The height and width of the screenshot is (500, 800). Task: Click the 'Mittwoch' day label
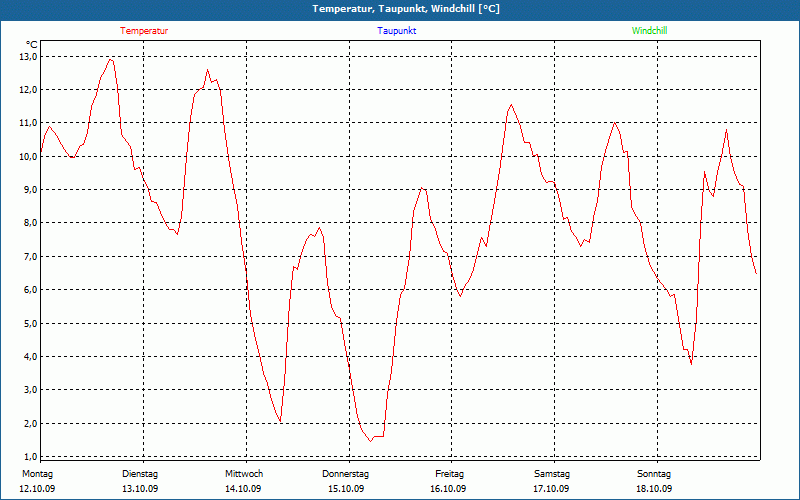244,474
